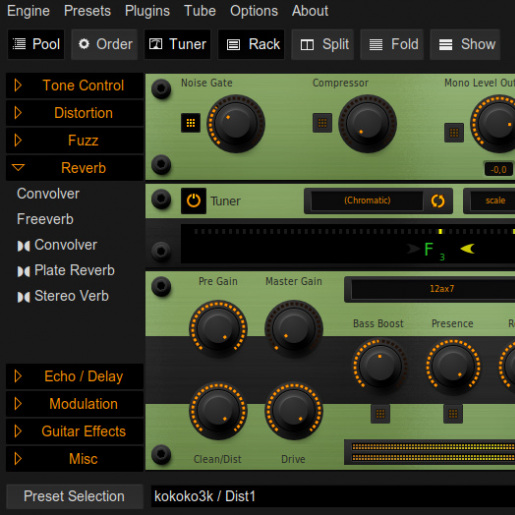Select the Stereo Verb plugin
The height and width of the screenshot is (515, 515).
click(63, 296)
